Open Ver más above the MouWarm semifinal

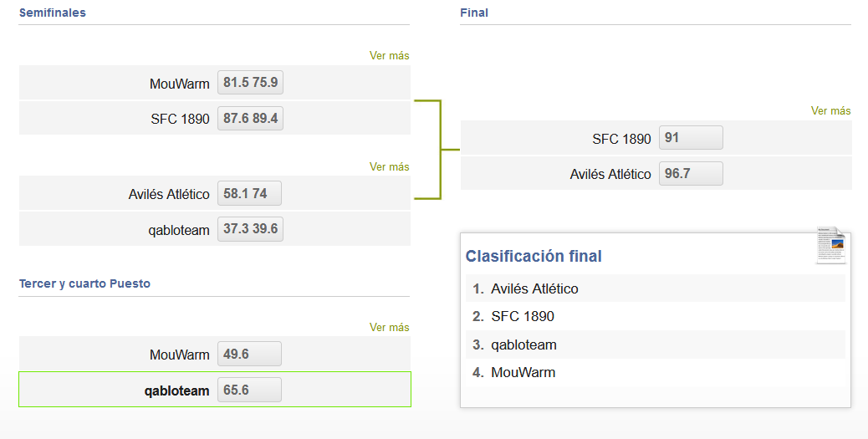[389, 55]
